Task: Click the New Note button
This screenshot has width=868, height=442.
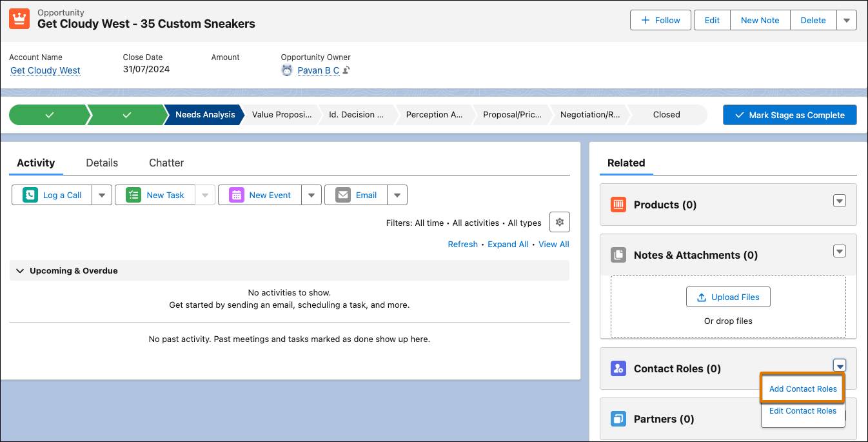Action: (760, 20)
